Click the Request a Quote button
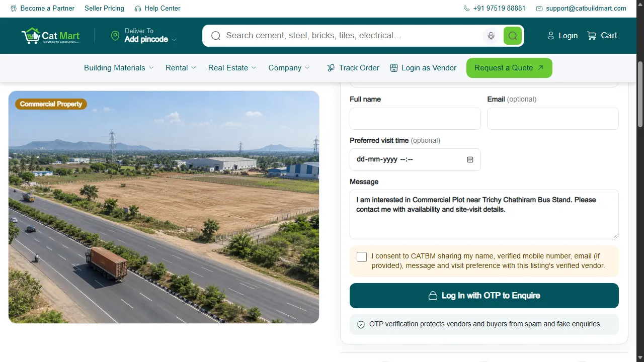Screen dimensions: 644x362 [509, 68]
